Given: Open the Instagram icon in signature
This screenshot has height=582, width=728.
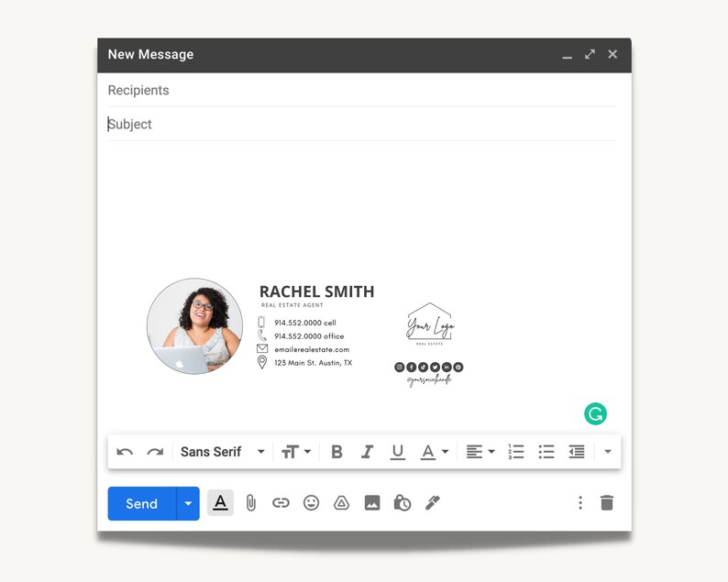Looking at the screenshot, I should coord(399,368).
